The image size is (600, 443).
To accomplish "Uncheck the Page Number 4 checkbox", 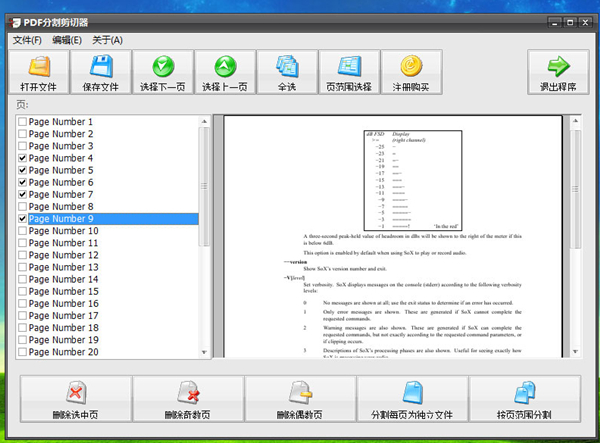I will (23, 158).
